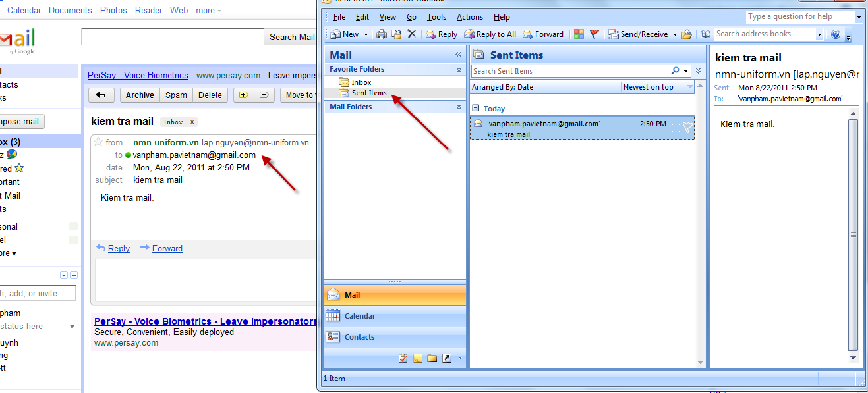Open the File menu in Outlook
The width and height of the screenshot is (868, 393).
click(339, 17)
